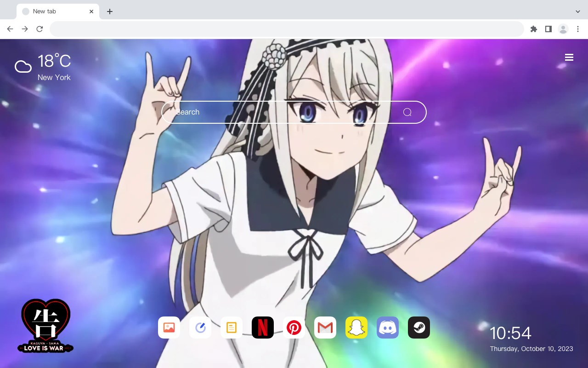The image size is (588, 368).
Task: Open the Snapchat shortcut
Action: (356, 328)
